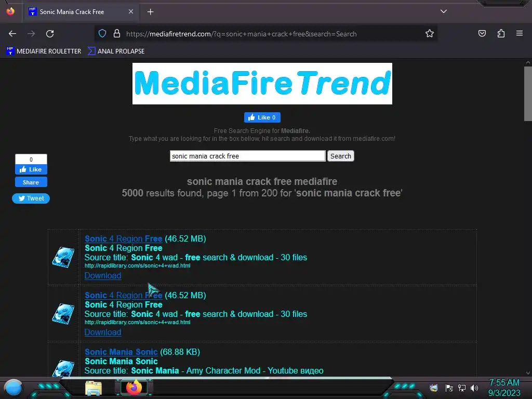Click the Facebook Share button

click(x=31, y=182)
